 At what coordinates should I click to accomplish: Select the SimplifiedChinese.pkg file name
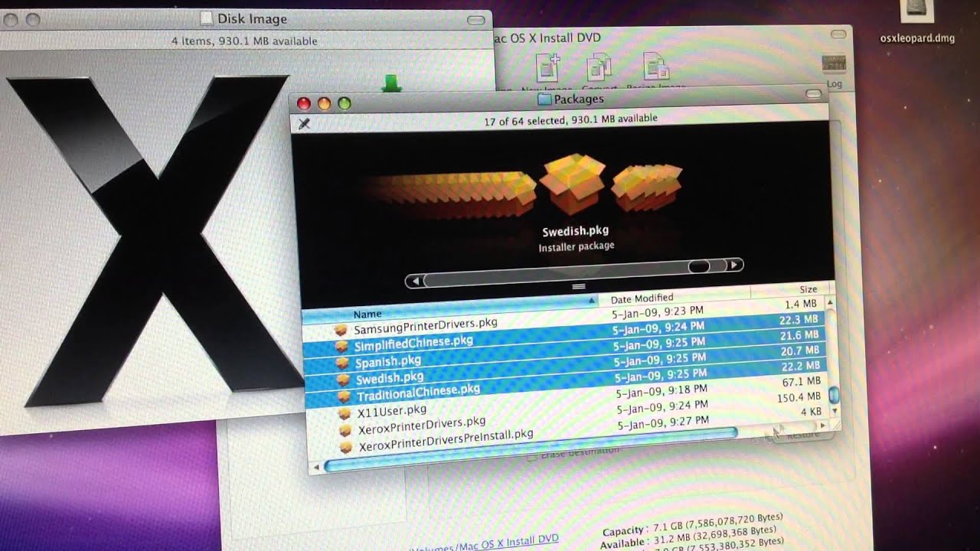point(414,343)
